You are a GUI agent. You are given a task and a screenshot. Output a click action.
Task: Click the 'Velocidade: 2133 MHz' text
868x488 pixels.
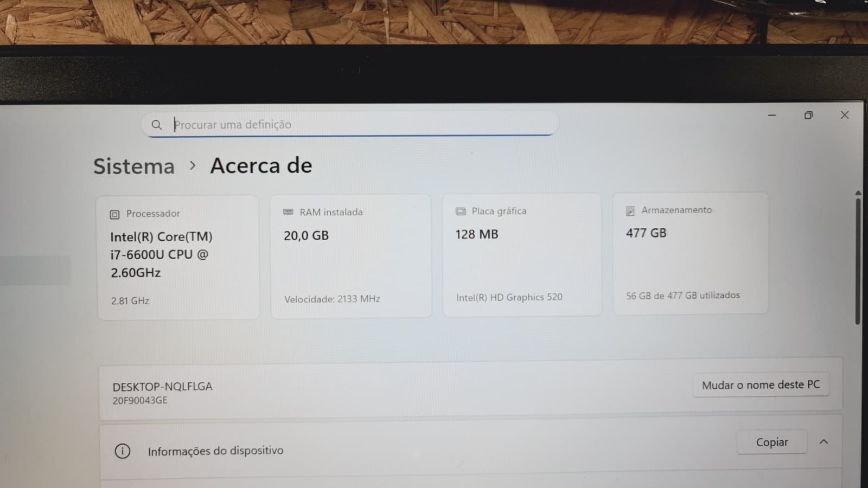tap(332, 299)
